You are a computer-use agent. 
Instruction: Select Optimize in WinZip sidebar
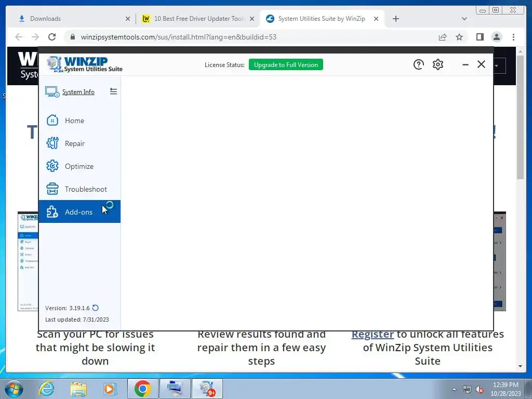pos(79,166)
